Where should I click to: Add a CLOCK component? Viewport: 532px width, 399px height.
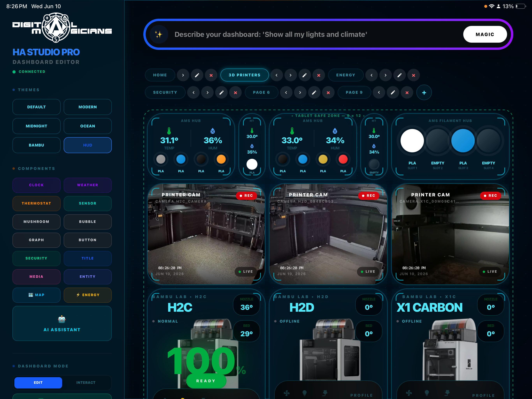(x=37, y=185)
